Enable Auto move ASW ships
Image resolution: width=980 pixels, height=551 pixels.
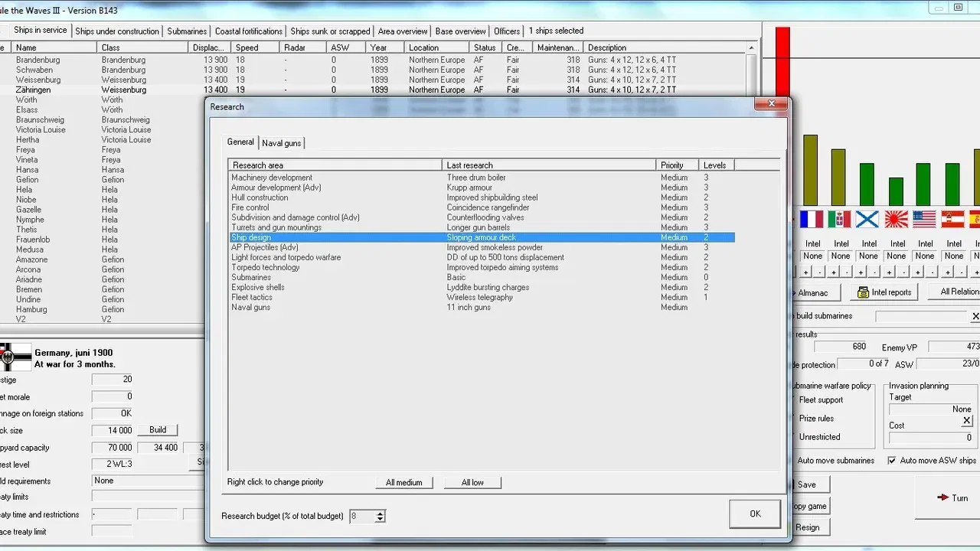click(893, 460)
